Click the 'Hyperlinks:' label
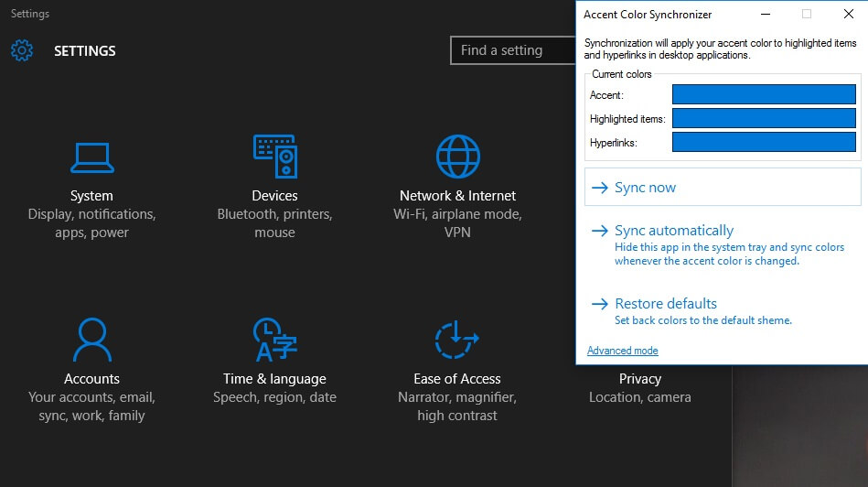Viewport: 868px width, 487px height. 614,143
